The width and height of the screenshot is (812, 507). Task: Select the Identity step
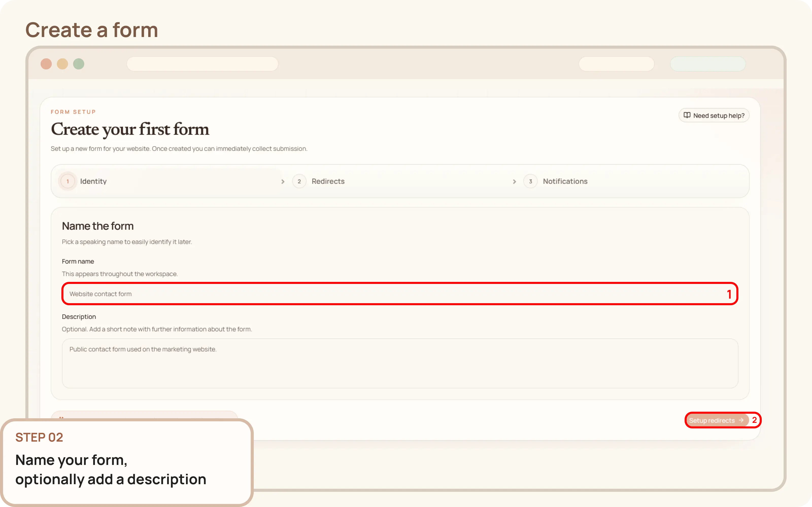pos(93,181)
